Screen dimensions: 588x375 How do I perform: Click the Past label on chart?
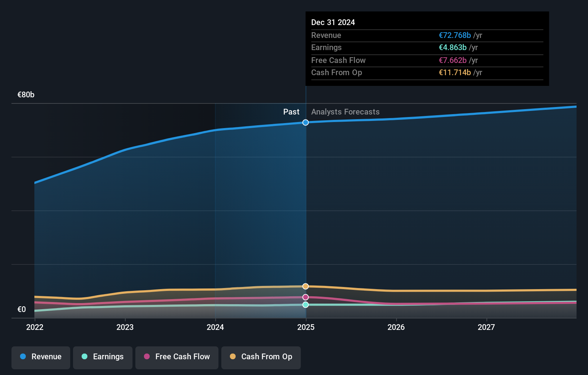tap(291, 112)
